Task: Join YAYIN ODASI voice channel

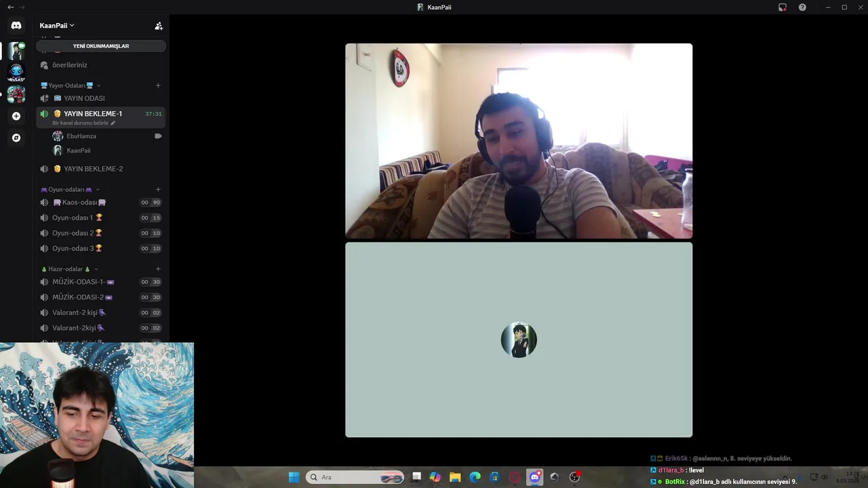Action: click(101, 98)
